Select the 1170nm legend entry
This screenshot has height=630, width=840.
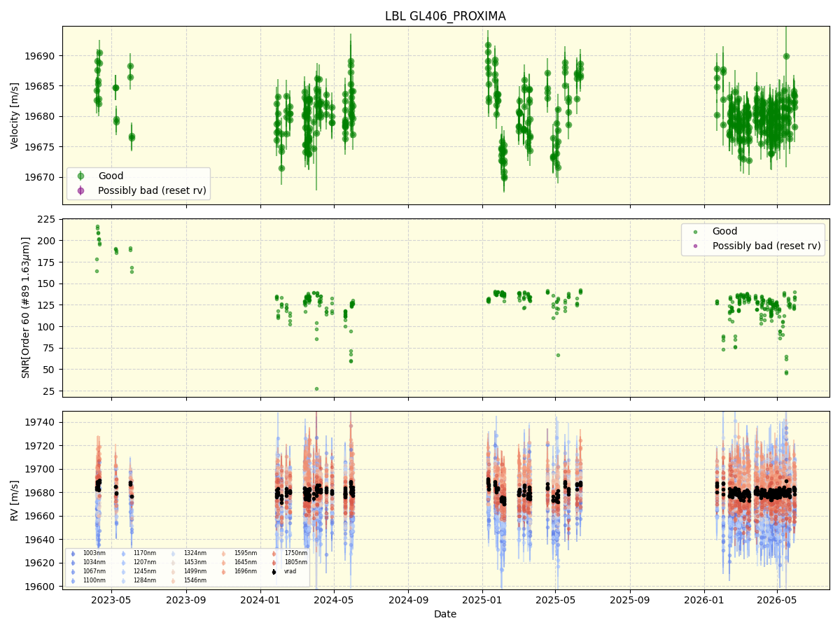point(144,553)
